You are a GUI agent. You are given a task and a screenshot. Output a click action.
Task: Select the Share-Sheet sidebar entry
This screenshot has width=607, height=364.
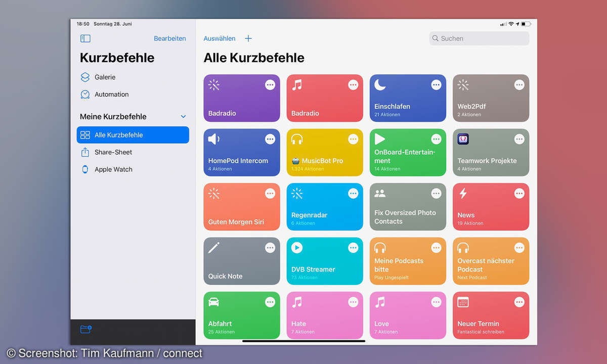(x=113, y=152)
